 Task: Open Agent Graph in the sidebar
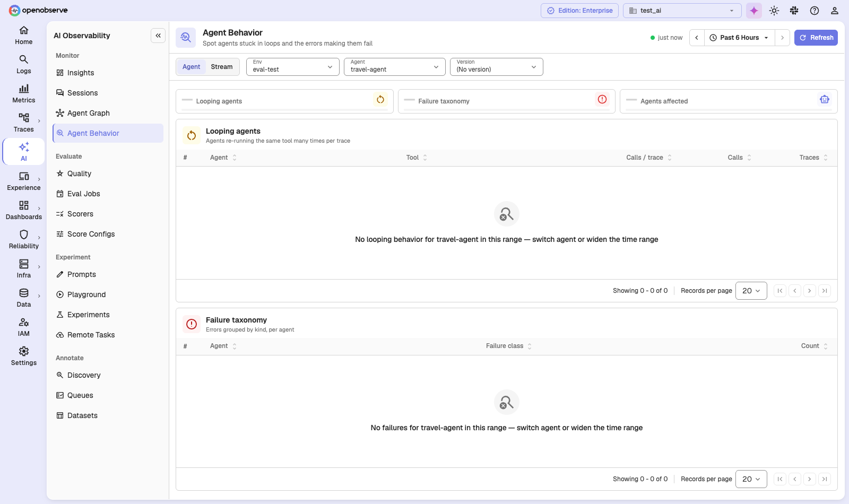click(108, 113)
